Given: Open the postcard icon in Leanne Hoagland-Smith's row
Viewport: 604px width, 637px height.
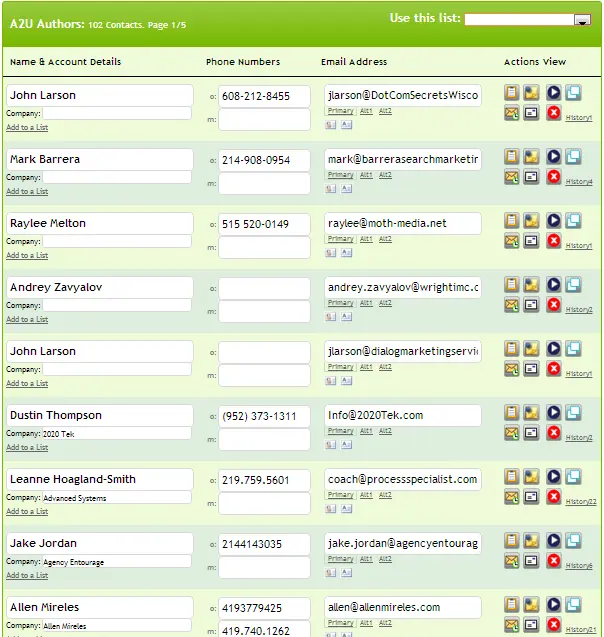Looking at the screenshot, I should pyautogui.click(x=531, y=496).
